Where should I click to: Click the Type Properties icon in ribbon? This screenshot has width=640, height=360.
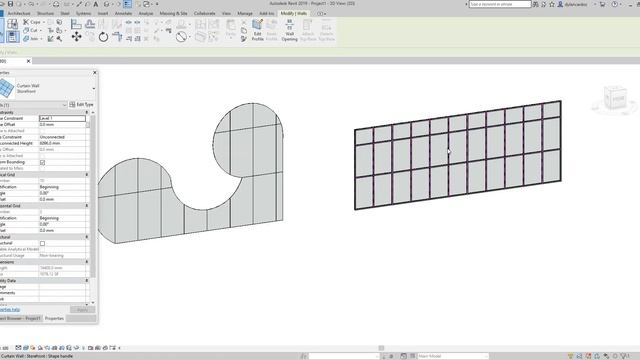click(x=13, y=24)
